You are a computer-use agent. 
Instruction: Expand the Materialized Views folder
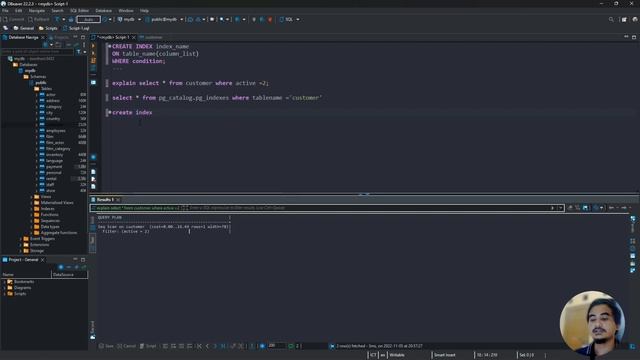point(31,202)
